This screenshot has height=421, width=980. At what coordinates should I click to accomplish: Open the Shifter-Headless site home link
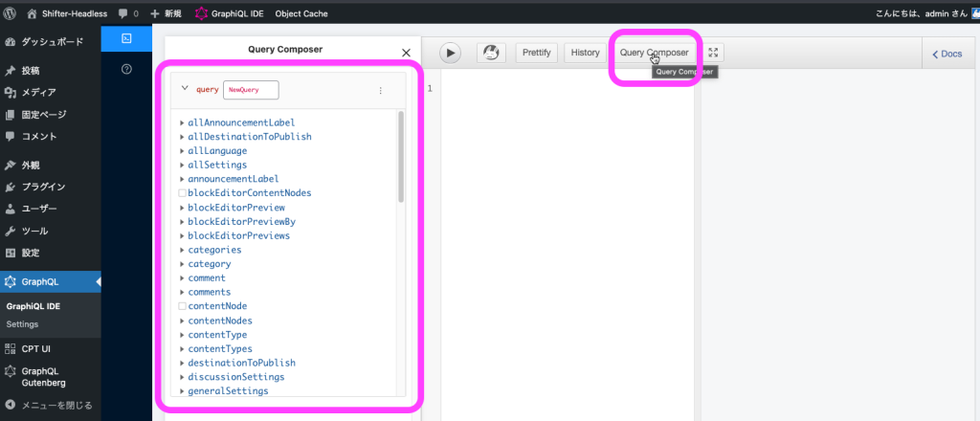(68, 13)
